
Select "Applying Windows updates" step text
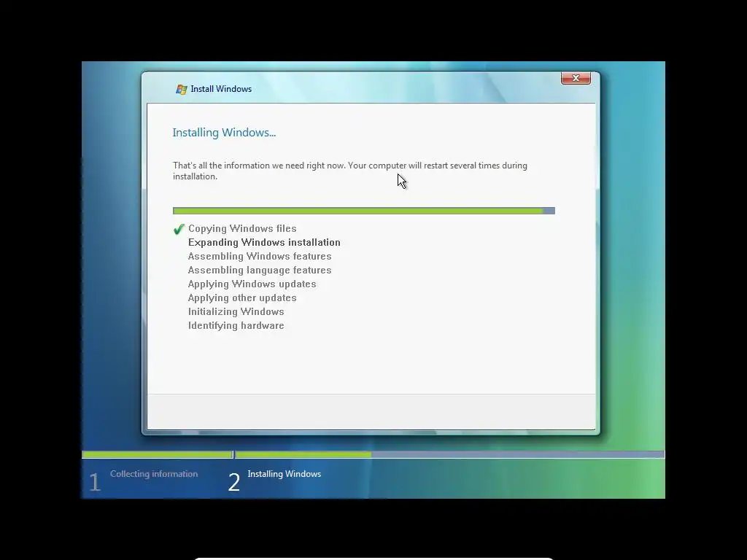[252, 284]
